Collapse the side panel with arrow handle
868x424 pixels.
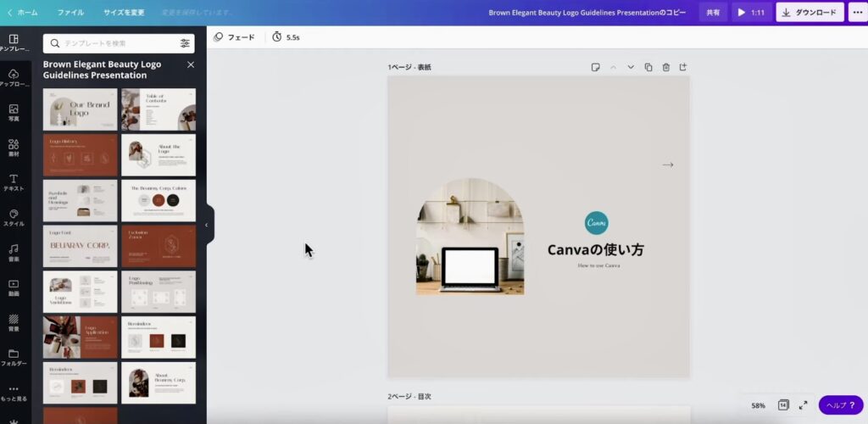pyautogui.click(x=207, y=225)
